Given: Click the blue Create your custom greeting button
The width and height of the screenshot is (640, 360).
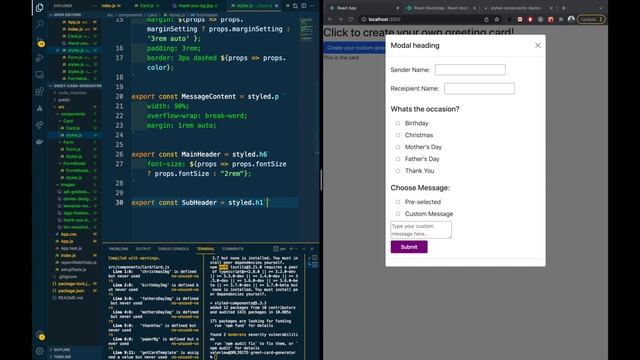Looking at the screenshot, I should pos(355,48).
